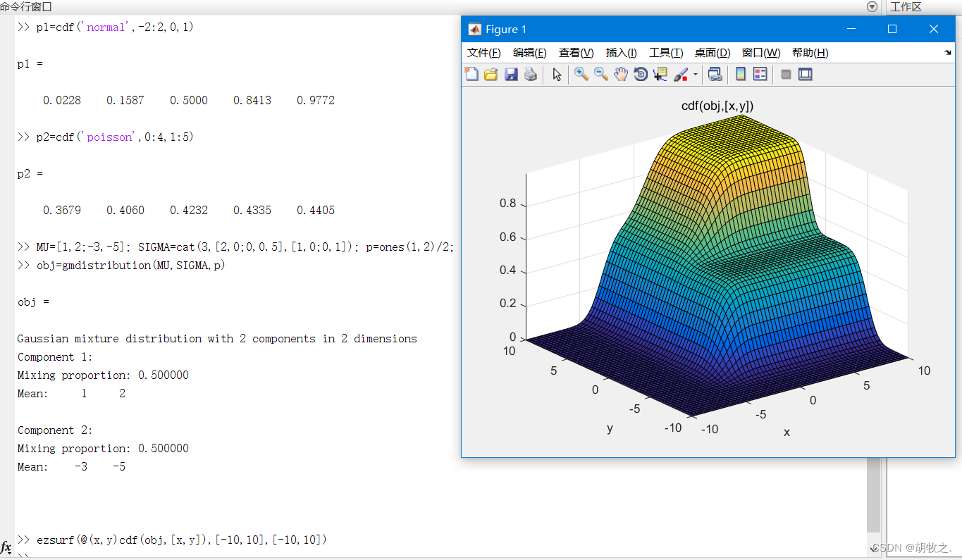Click the dock figure arrow in menu bar
Image resolution: width=962 pixels, height=560 pixels.
[x=947, y=53]
